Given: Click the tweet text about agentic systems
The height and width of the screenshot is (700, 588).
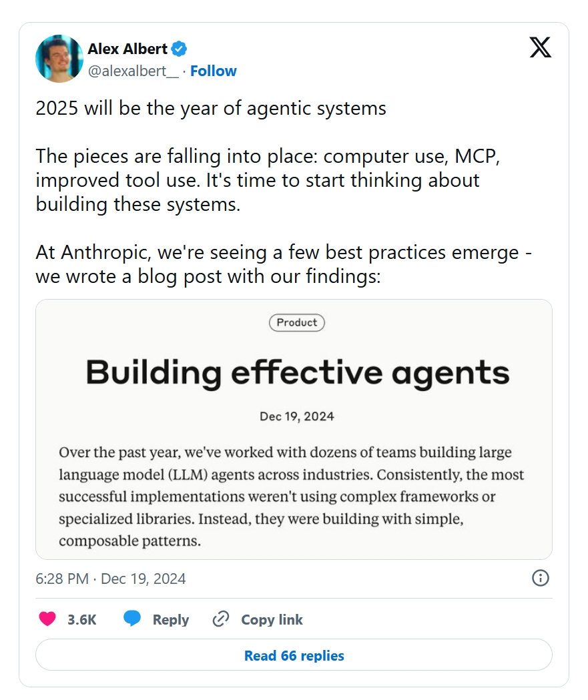Looking at the screenshot, I should pos(211,109).
